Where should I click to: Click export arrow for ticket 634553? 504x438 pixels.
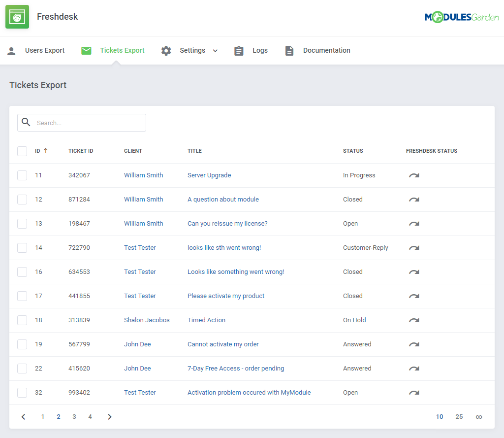414,272
